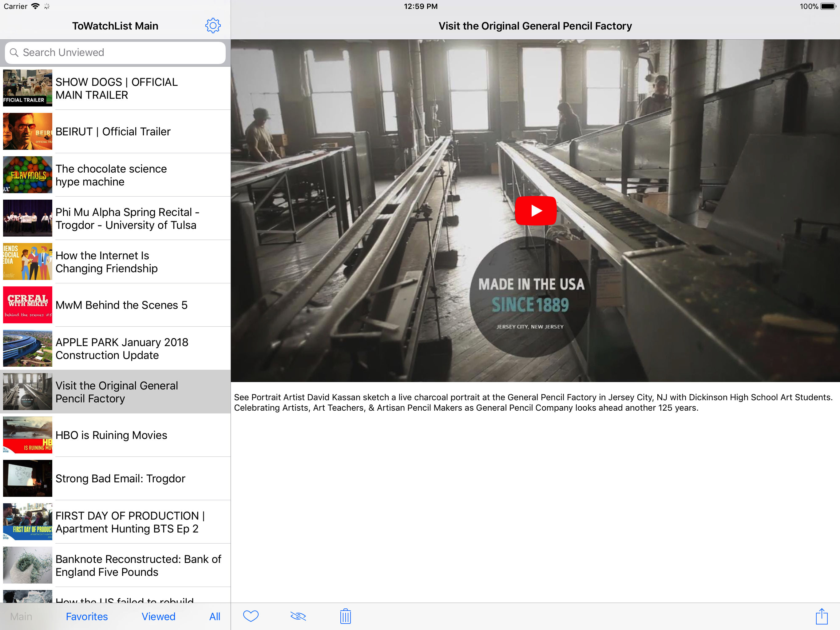Click the Trogdor email thumbnail
This screenshot has width=840, height=630.
(28, 478)
